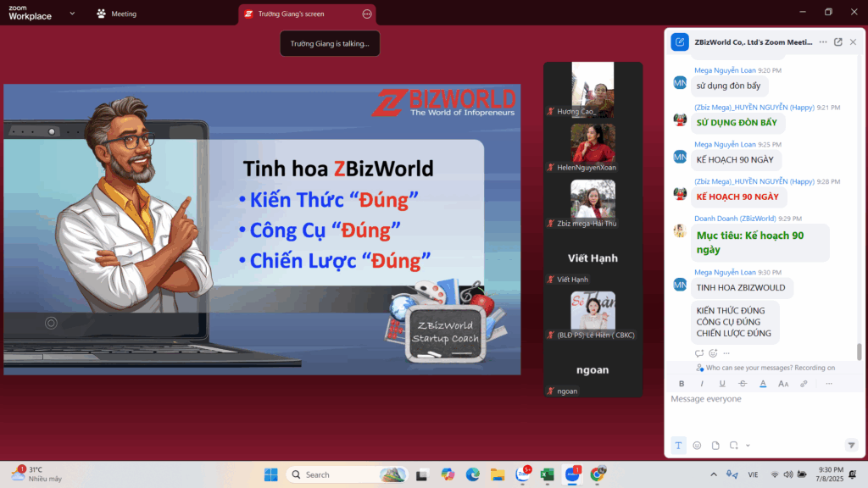The height and width of the screenshot is (488, 868).
Task: Add a reaction to the last message
Action: pyautogui.click(x=713, y=353)
